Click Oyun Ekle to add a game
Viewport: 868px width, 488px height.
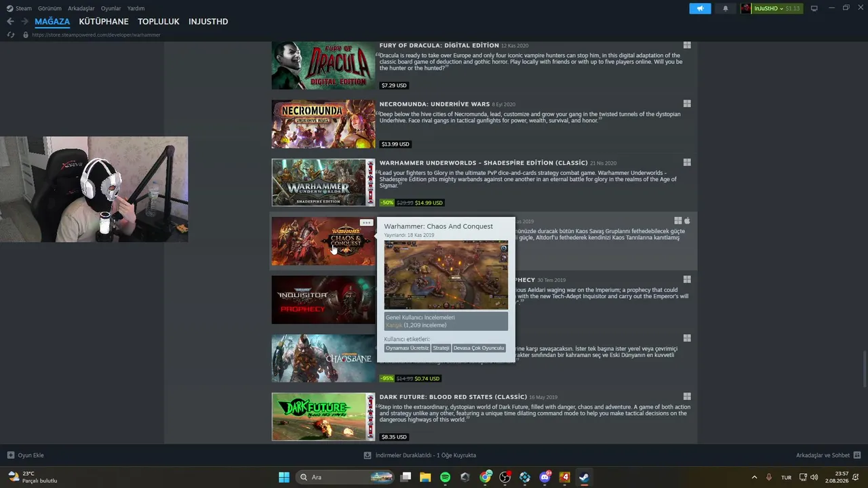[26, 455]
